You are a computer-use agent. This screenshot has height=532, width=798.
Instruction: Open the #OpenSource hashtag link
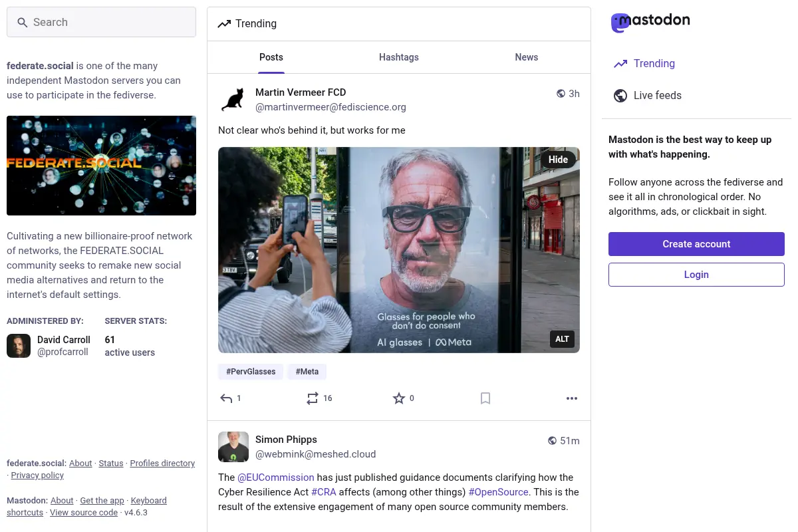tap(499, 492)
